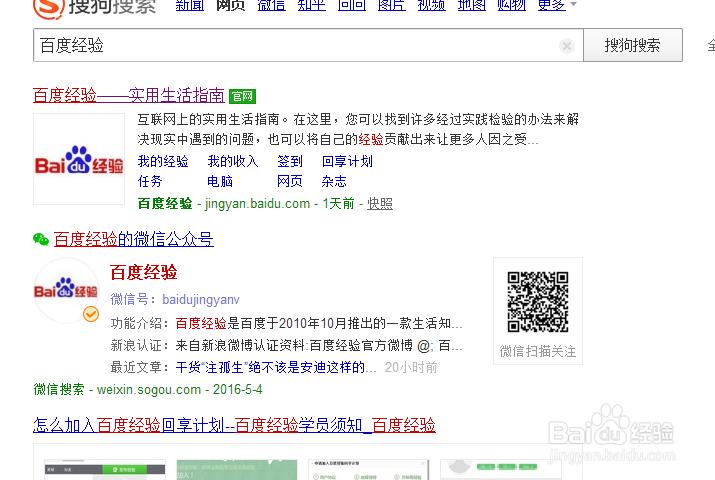Select the 网页 search tab

pos(230,5)
